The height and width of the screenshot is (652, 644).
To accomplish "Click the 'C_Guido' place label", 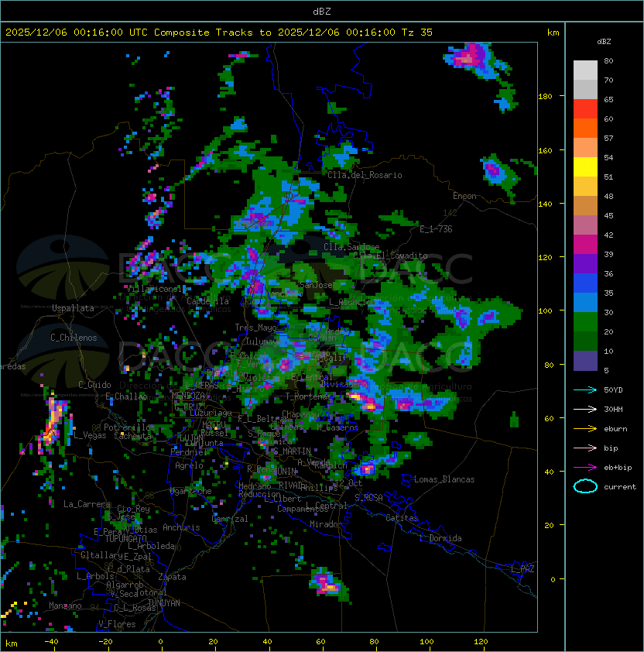I will [94, 385].
